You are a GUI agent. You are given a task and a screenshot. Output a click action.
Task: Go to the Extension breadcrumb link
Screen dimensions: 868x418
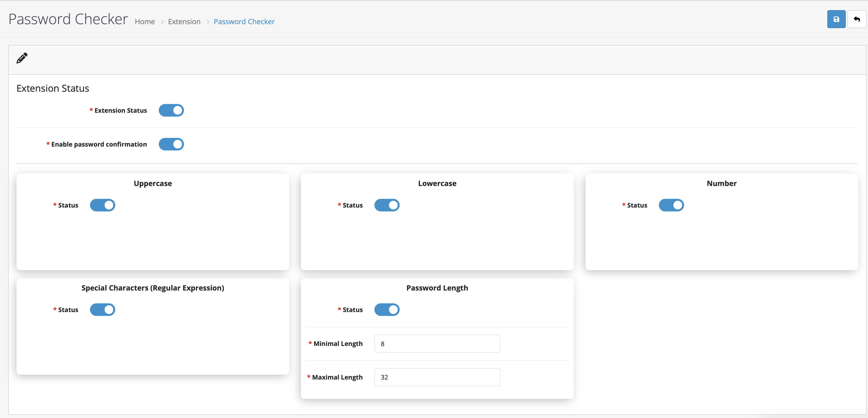184,22
